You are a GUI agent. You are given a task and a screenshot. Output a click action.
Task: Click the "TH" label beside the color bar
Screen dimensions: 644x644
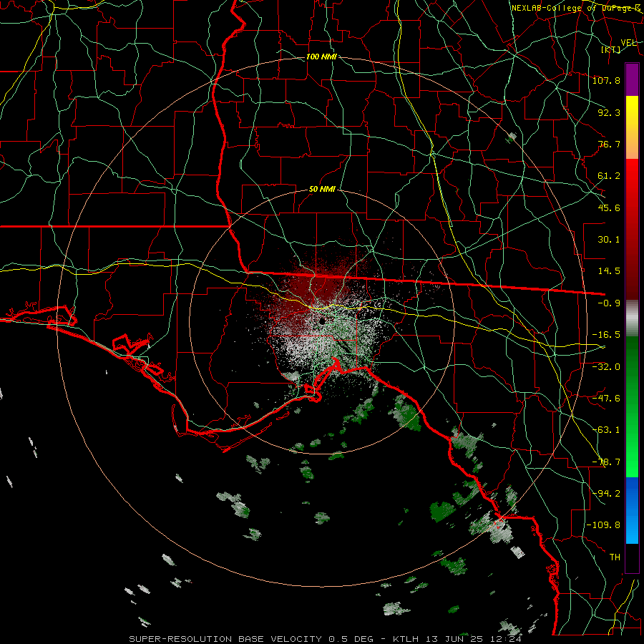click(x=615, y=557)
